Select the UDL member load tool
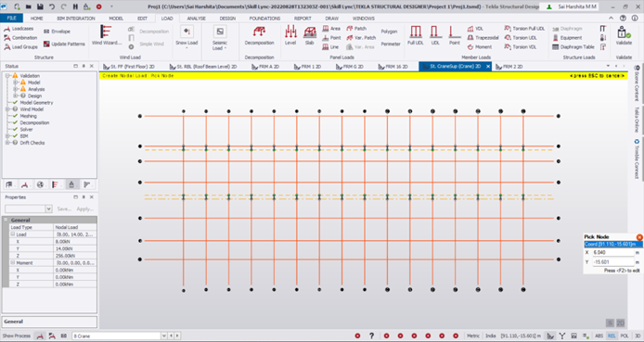This screenshot has height=342, width=644. pyautogui.click(x=435, y=35)
